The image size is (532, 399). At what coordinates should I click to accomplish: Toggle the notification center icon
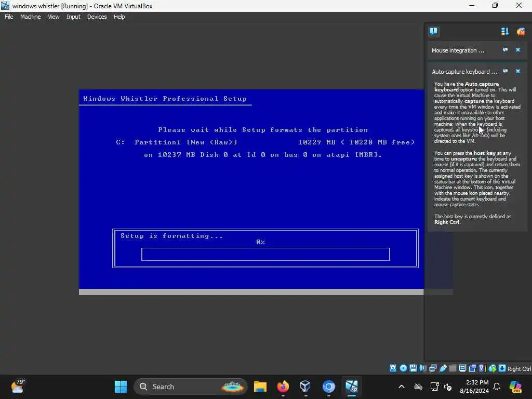433,32
